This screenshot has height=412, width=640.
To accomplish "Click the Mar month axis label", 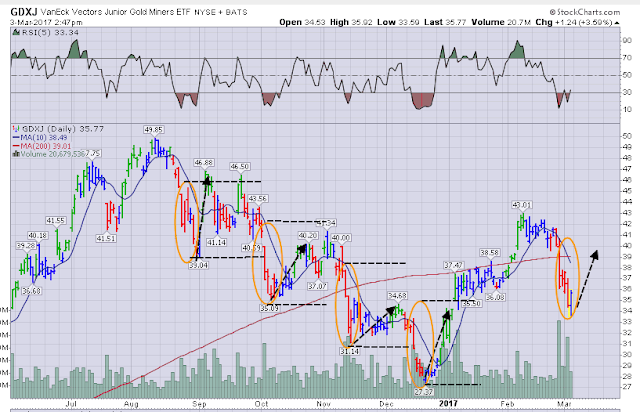I will click(x=564, y=403).
